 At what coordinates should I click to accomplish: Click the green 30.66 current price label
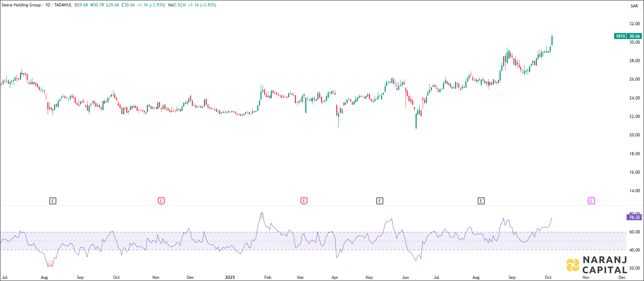click(x=634, y=36)
